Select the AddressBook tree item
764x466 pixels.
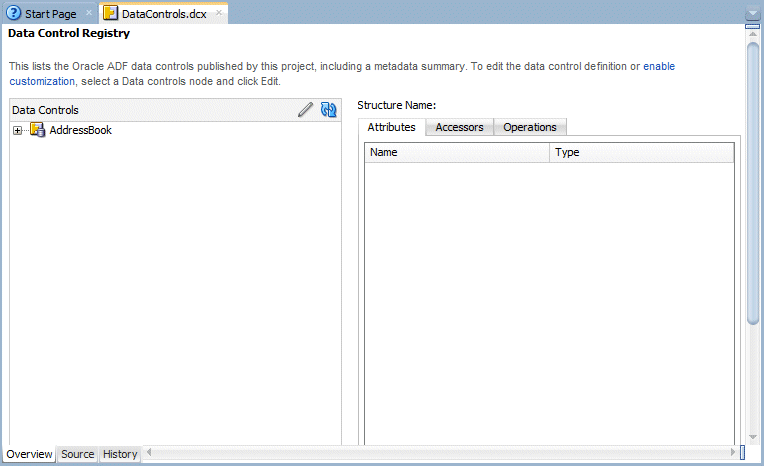(80, 130)
